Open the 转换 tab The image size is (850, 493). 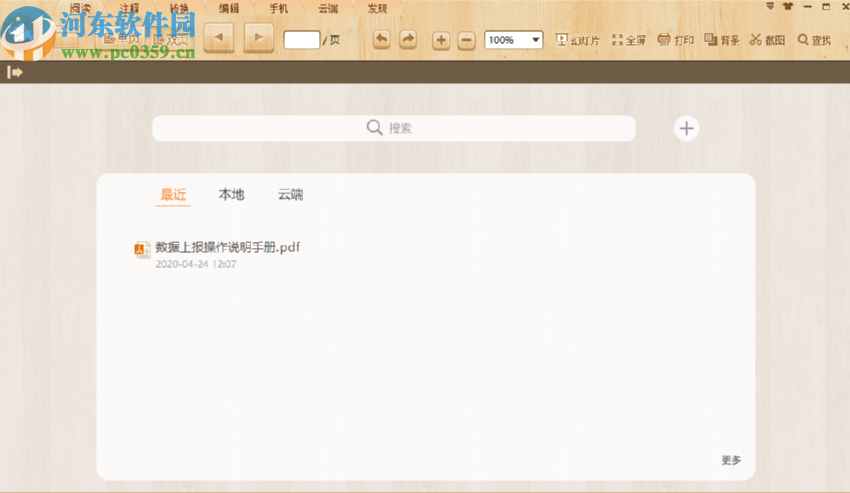[x=179, y=9]
